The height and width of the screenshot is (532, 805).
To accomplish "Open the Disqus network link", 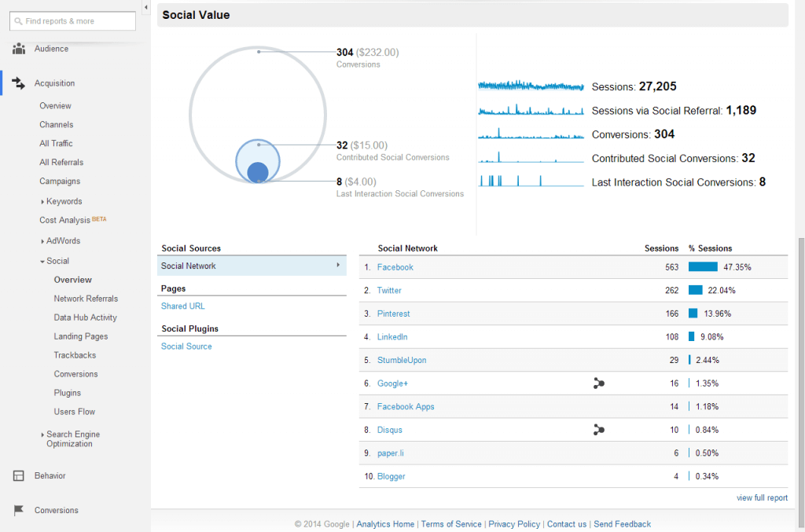I will click(x=390, y=430).
